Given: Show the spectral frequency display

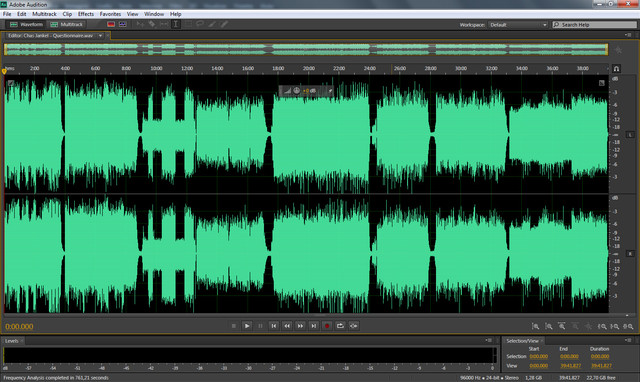Looking at the screenshot, I should pos(111,24).
